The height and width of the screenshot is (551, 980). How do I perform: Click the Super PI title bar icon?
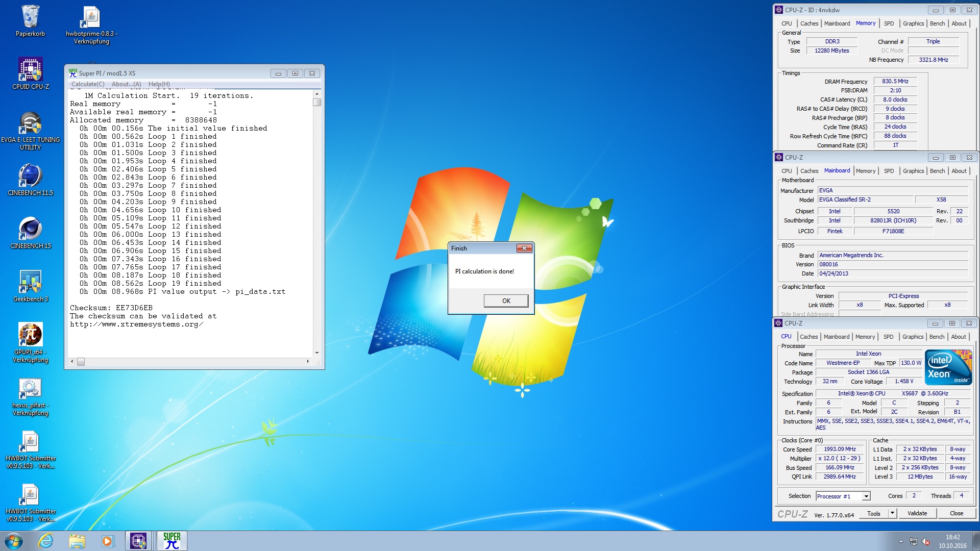pos(73,73)
